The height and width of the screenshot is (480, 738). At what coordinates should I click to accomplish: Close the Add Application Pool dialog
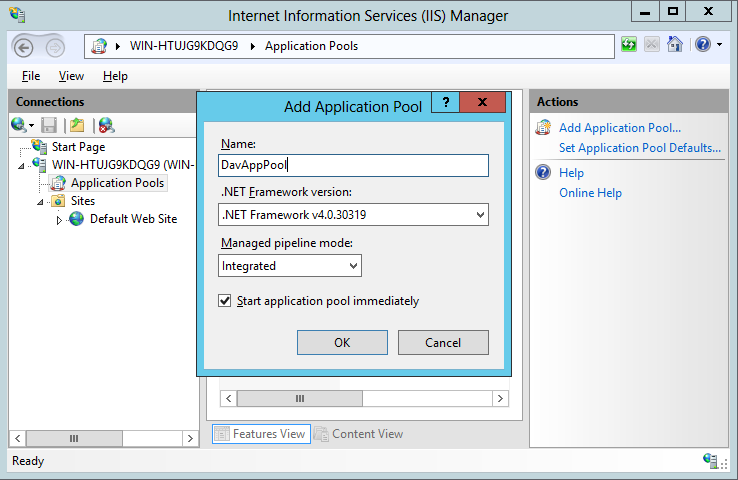[482, 102]
